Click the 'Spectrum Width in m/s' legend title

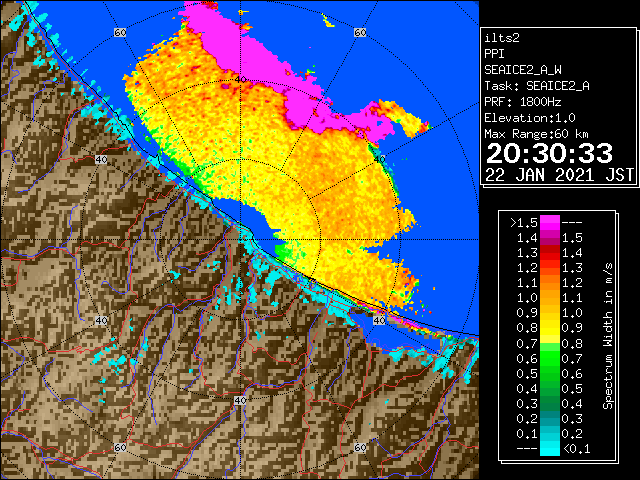[x=608, y=336]
